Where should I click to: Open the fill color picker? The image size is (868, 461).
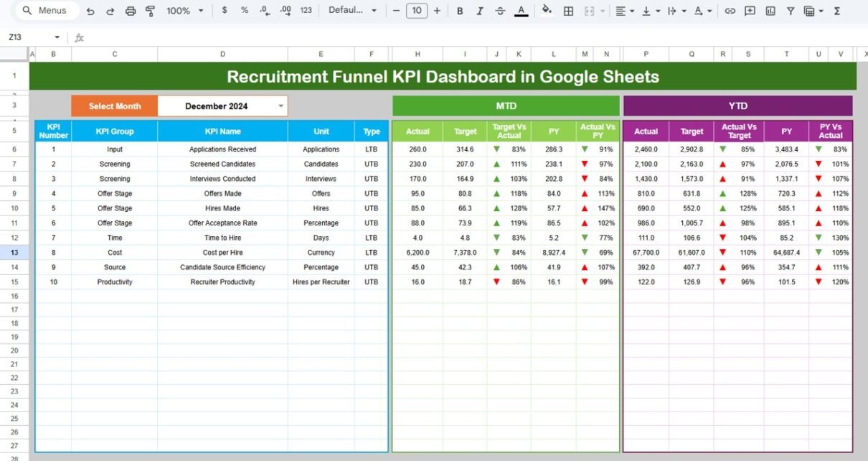pos(547,11)
